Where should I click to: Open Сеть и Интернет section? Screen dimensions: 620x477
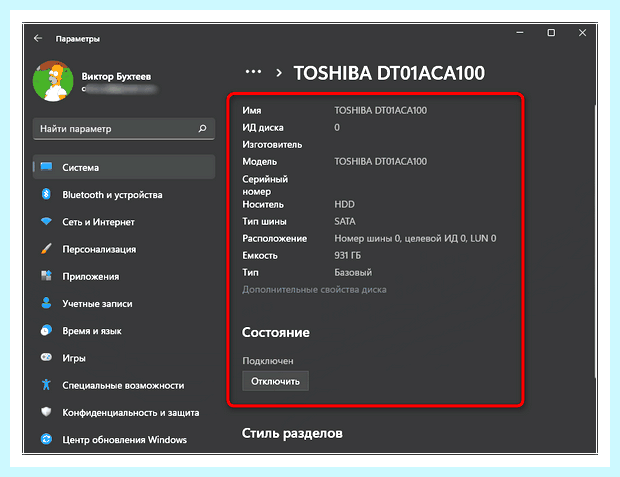(98, 222)
